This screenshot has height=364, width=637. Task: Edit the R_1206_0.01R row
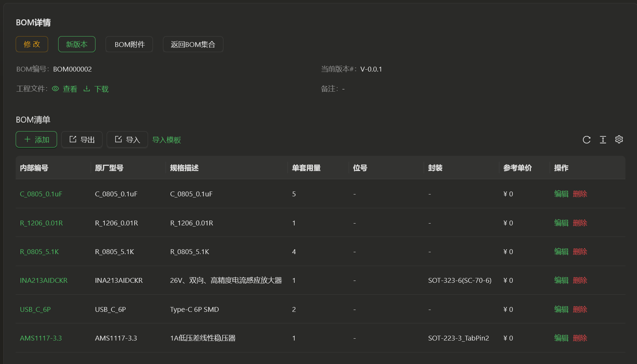point(561,223)
